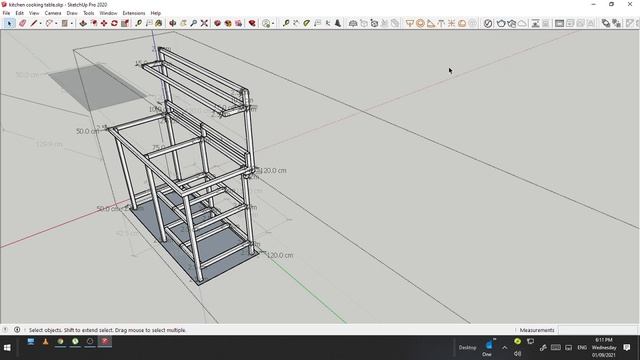640x360 pixels.
Task: Open the Tools menu
Action: pyautogui.click(x=89, y=13)
